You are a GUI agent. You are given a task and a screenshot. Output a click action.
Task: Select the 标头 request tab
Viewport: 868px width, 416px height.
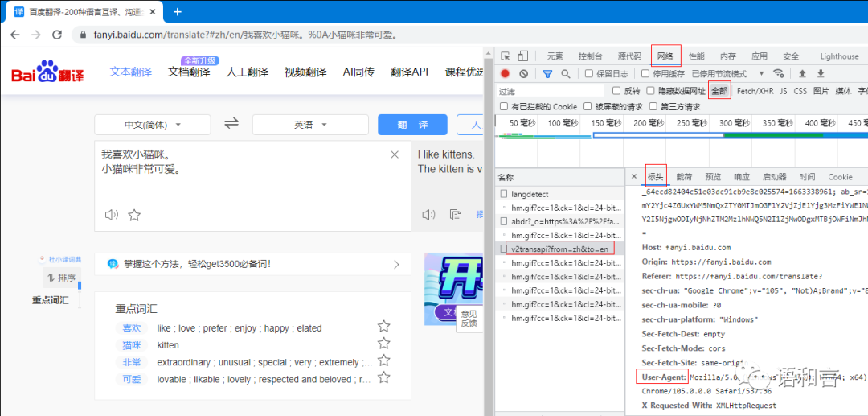pyautogui.click(x=656, y=177)
